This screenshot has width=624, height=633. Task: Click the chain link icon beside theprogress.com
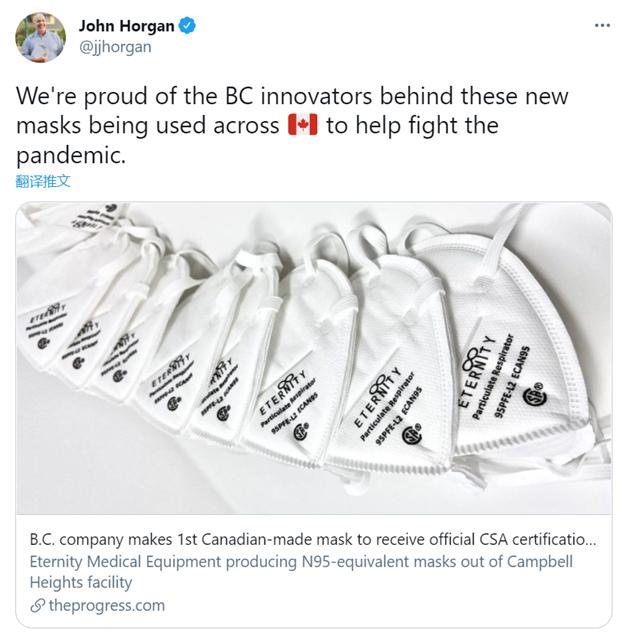(x=38, y=606)
